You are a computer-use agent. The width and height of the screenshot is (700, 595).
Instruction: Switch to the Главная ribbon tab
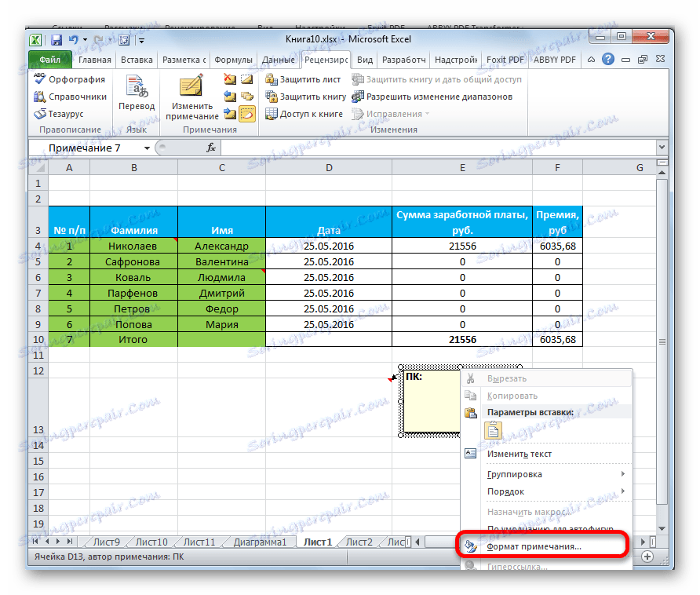point(95,60)
